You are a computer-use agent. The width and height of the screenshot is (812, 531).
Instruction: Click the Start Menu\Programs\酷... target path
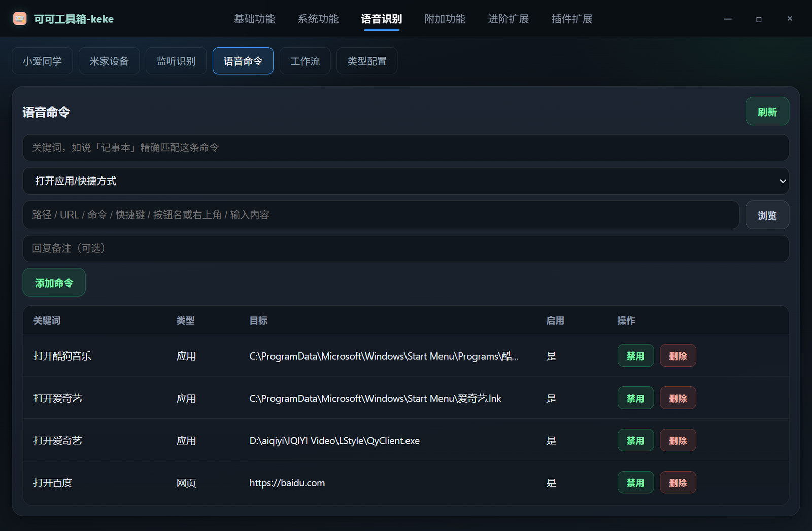(x=384, y=356)
